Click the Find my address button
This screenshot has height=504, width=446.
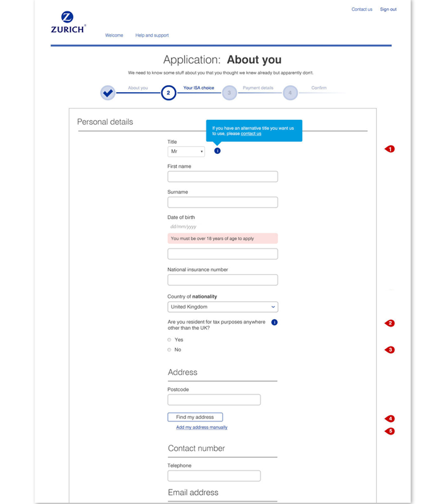point(195,417)
